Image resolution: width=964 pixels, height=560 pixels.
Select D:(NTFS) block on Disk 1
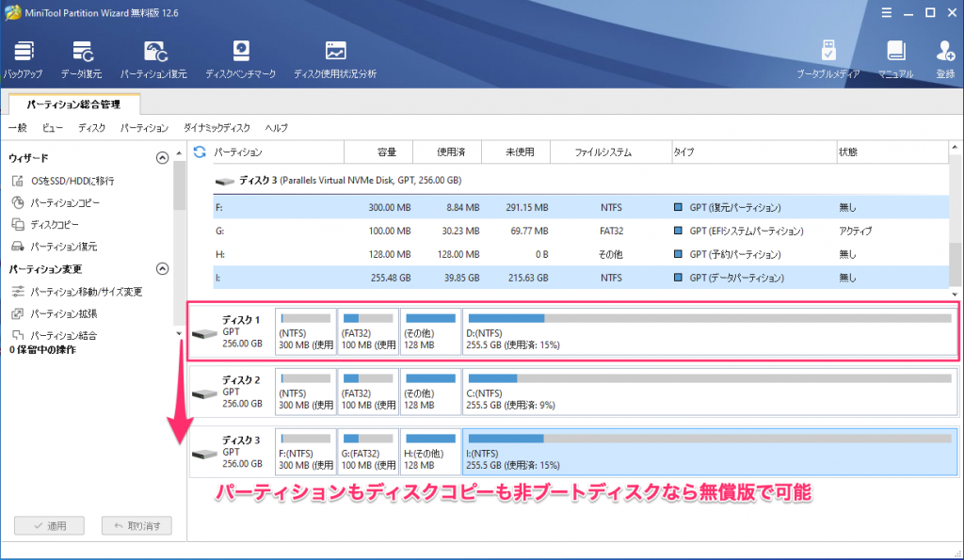coord(710,331)
